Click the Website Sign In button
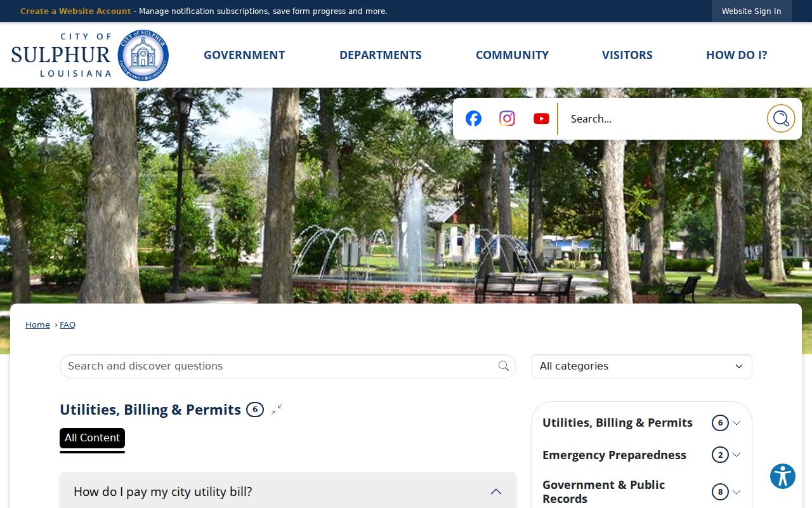Screen dimensions: 812x508 pos(752,11)
